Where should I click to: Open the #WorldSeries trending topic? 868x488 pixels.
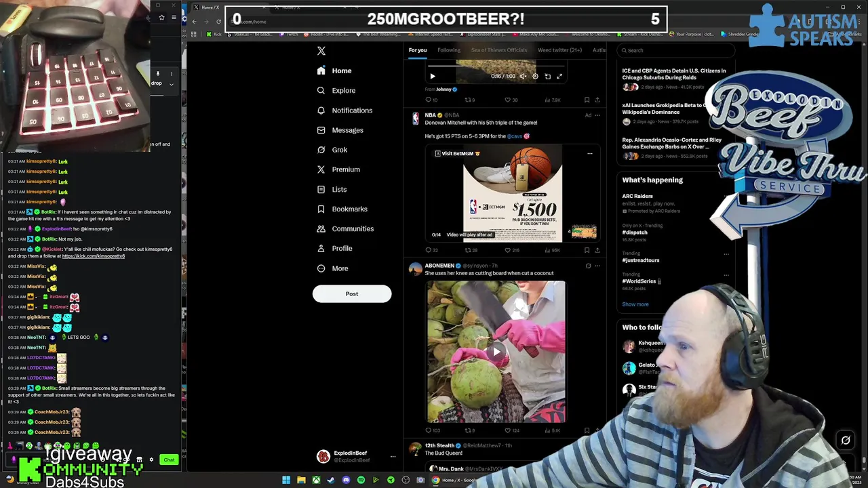pyautogui.click(x=639, y=281)
